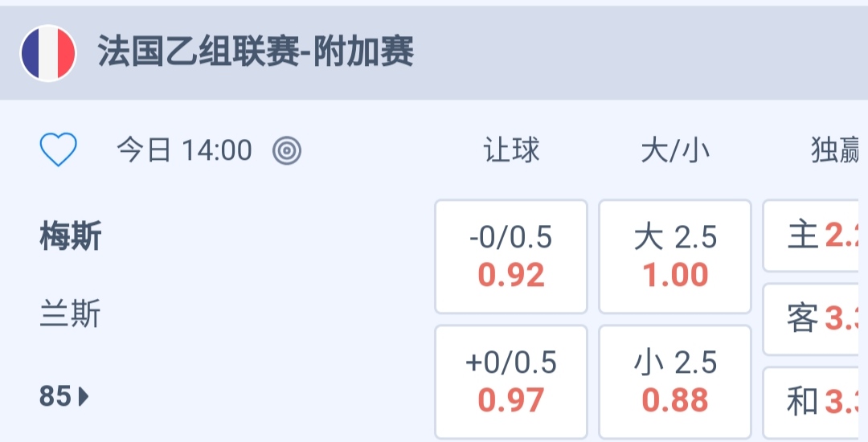Bet on 小 2.5 at 0.88
This screenshot has width=868, height=442.
[x=675, y=382]
